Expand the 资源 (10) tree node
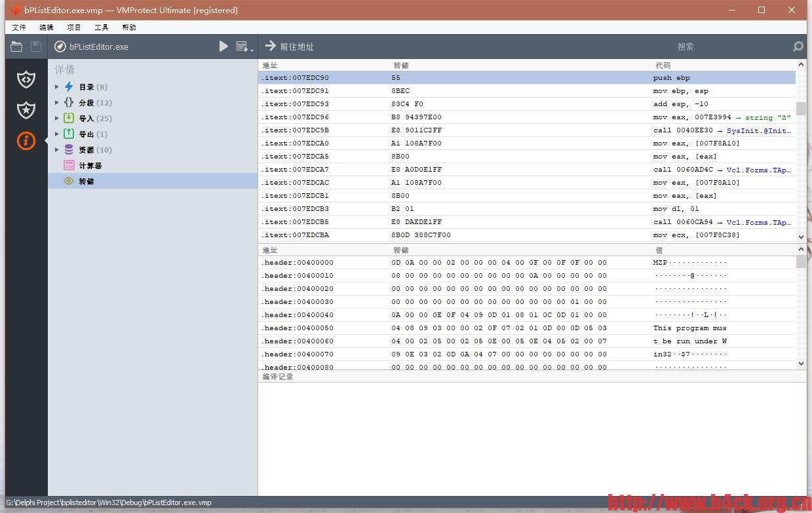The width and height of the screenshot is (812, 513). (x=56, y=149)
